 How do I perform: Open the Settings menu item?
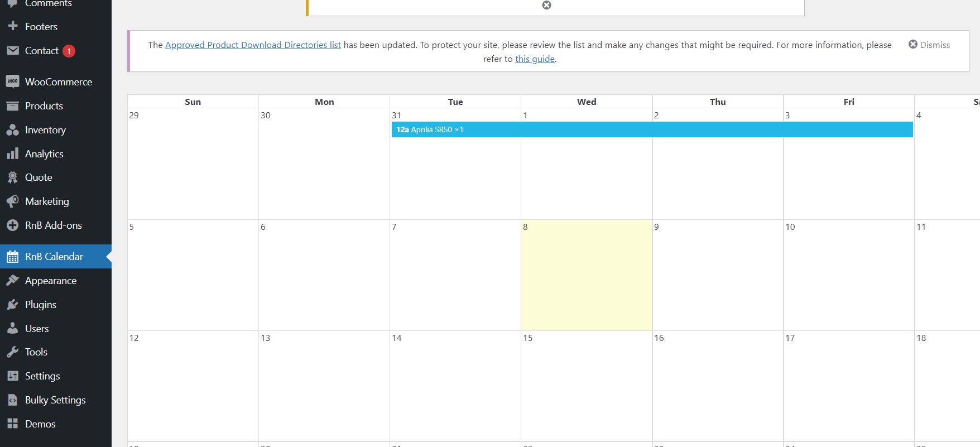[x=42, y=376]
